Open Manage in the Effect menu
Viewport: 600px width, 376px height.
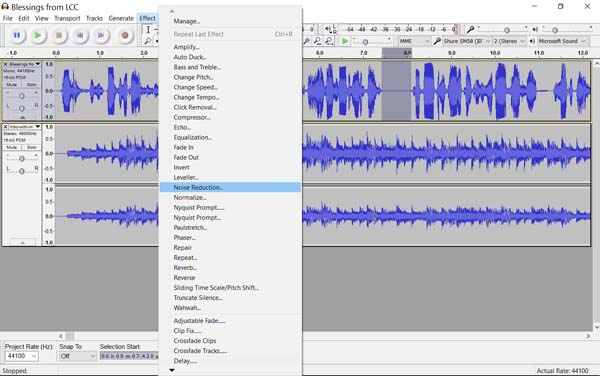(230, 21)
